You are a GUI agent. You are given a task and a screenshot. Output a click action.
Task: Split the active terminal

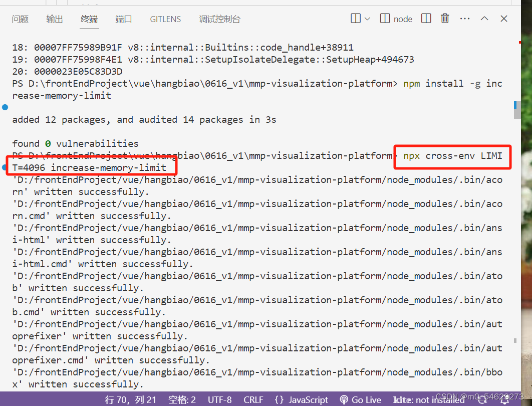425,18
